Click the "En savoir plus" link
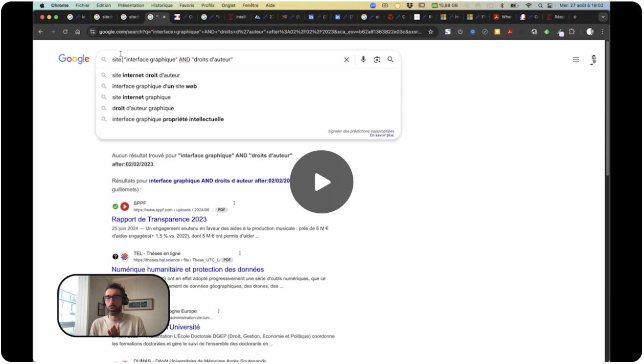Image resolution: width=644 pixels, height=364 pixels. tap(382, 135)
